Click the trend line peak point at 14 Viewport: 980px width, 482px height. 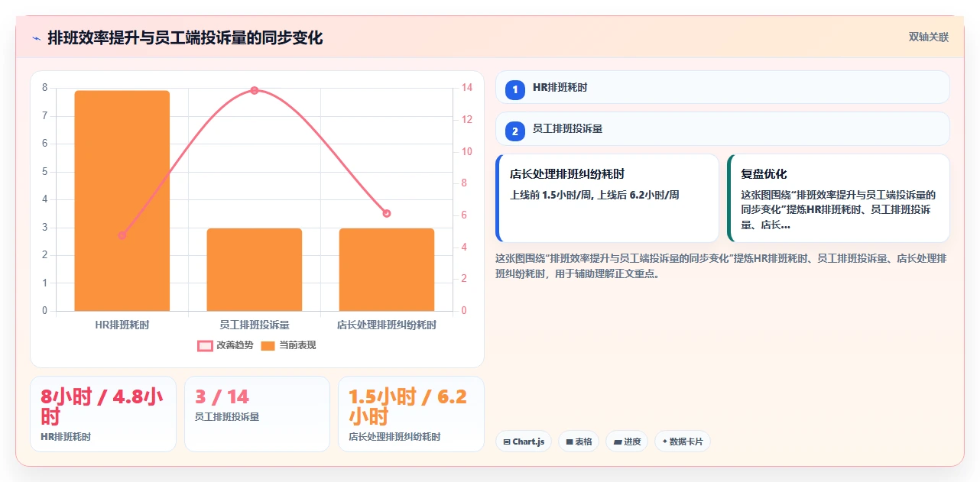(x=255, y=90)
